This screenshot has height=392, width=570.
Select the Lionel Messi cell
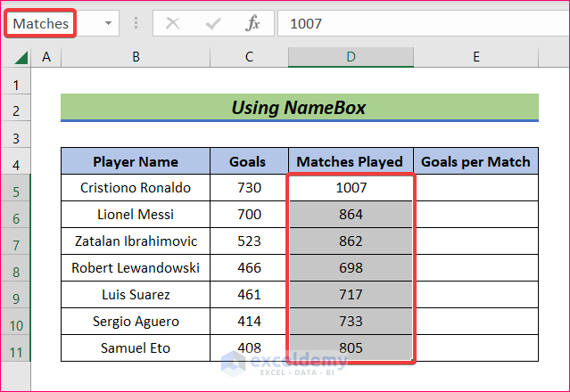click(x=136, y=215)
